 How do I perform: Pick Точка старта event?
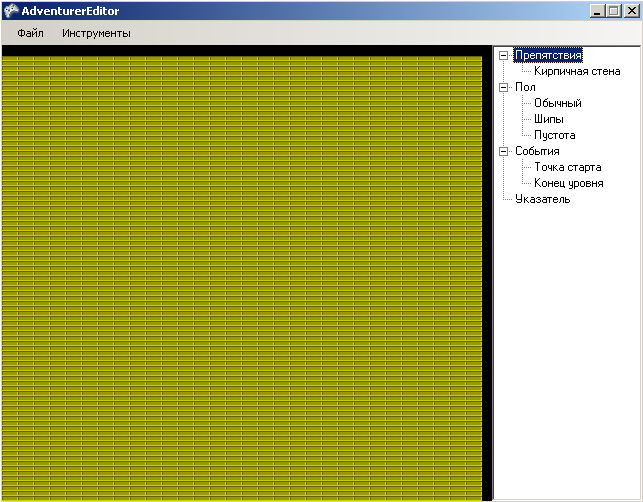(x=568, y=167)
